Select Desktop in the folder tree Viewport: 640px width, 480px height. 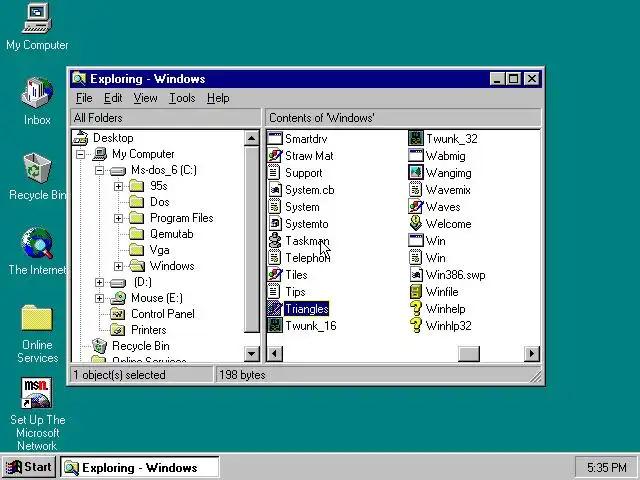(113, 138)
